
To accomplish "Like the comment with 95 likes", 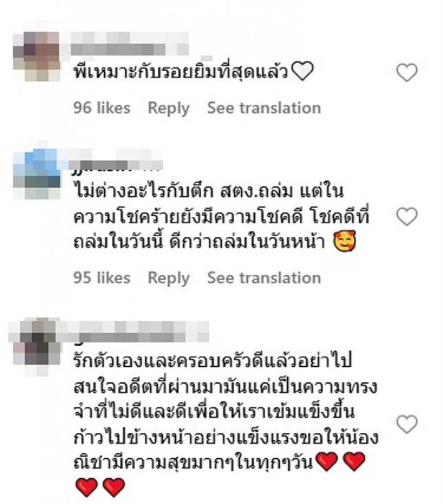I will (407, 217).
